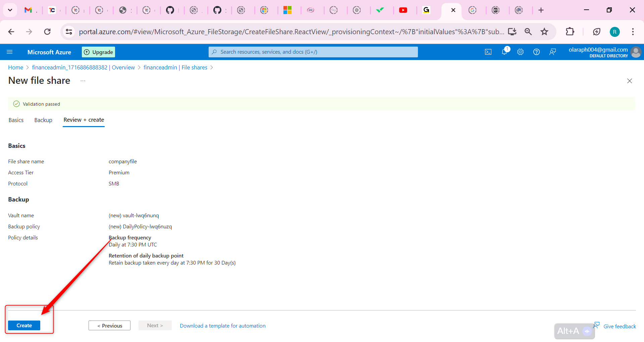Viewport: 644px width, 342px height.
Task: Switch to the YouTube browser tab
Action: click(403, 10)
